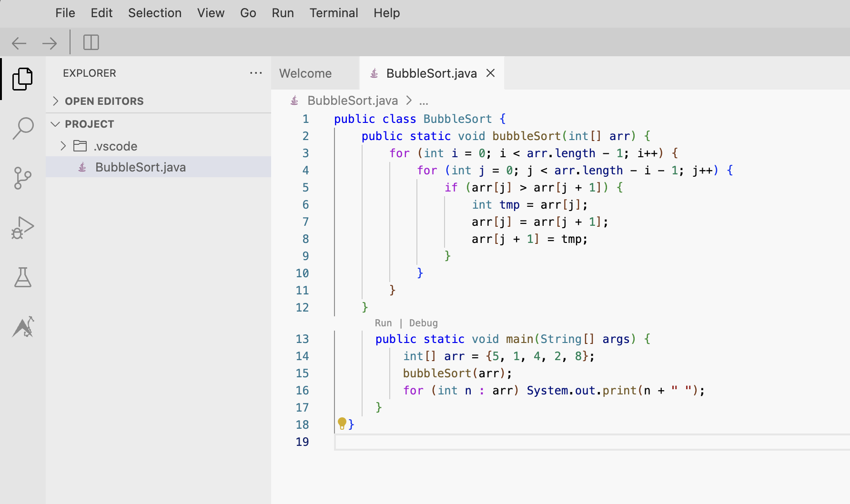Switch to the Welcome tab

pyautogui.click(x=315, y=73)
